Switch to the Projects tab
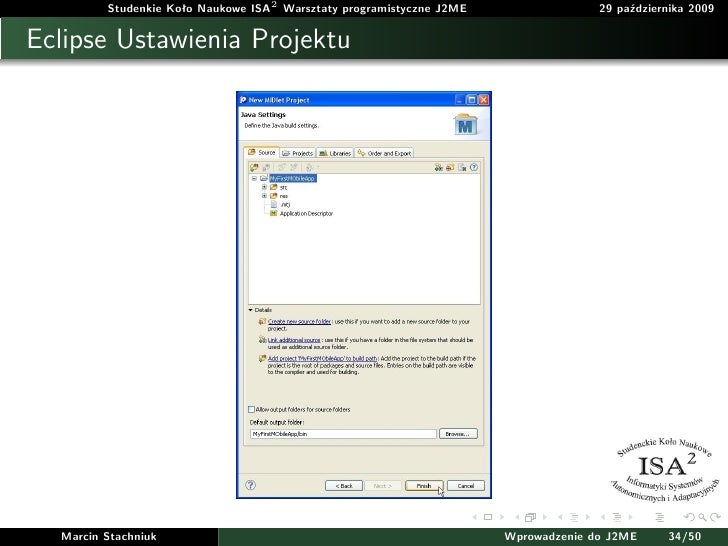 click(x=298, y=153)
